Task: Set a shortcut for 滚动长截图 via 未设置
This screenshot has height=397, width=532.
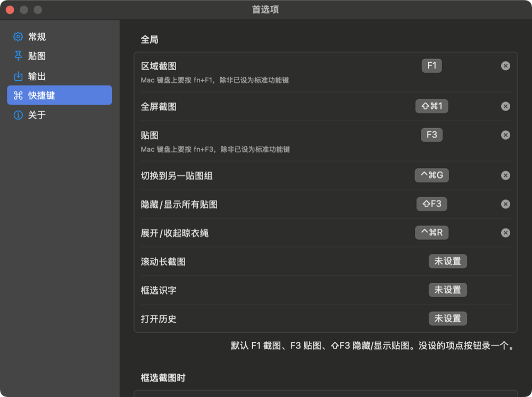Action: point(447,261)
